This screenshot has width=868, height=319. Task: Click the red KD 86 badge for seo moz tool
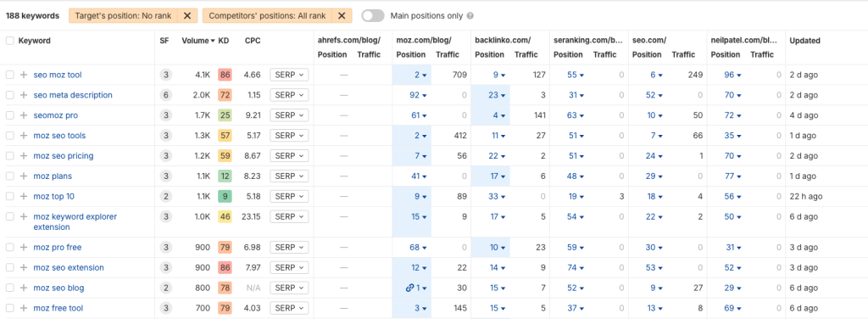coord(224,75)
